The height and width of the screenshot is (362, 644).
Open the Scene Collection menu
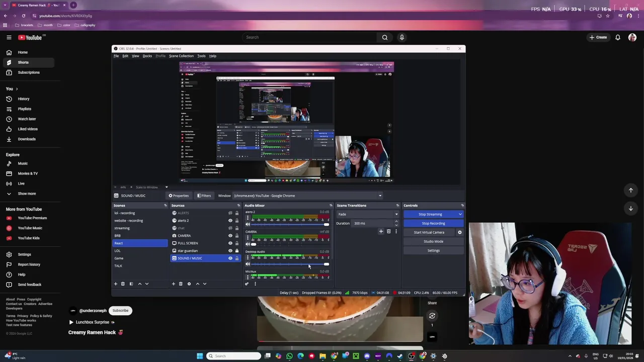coord(181,56)
